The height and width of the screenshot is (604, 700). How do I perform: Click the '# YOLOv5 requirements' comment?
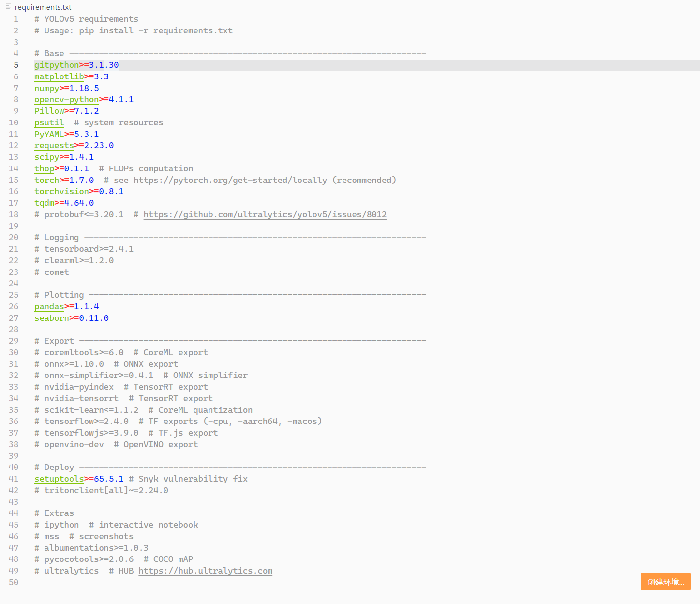(87, 19)
